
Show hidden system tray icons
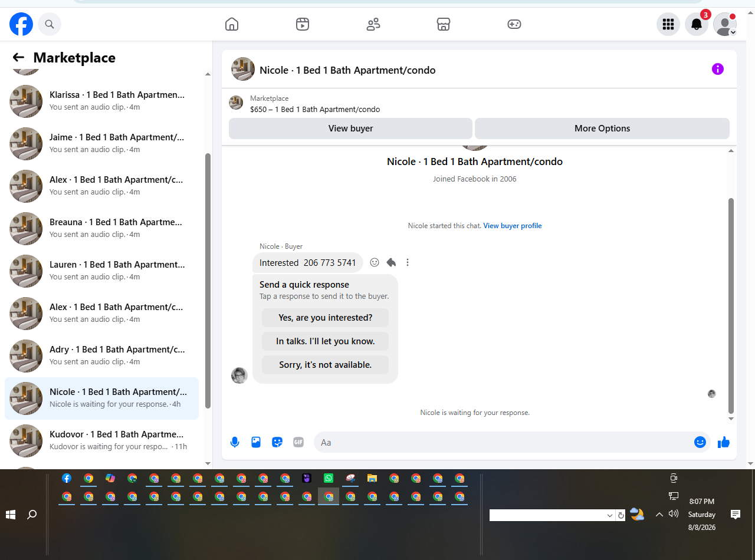pos(659,515)
